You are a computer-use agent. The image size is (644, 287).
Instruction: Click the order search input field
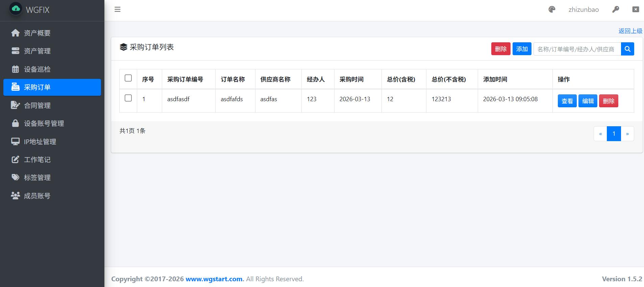click(x=577, y=49)
